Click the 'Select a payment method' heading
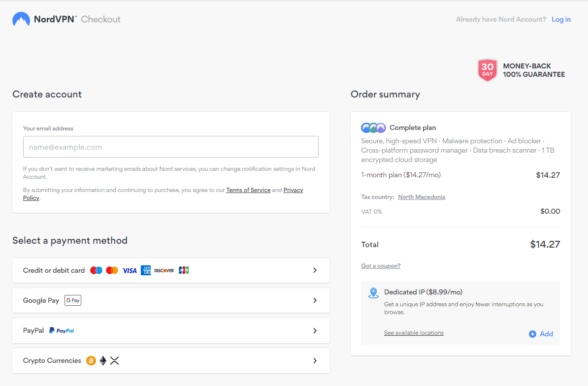The height and width of the screenshot is (386, 588). click(x=70, y=241)
